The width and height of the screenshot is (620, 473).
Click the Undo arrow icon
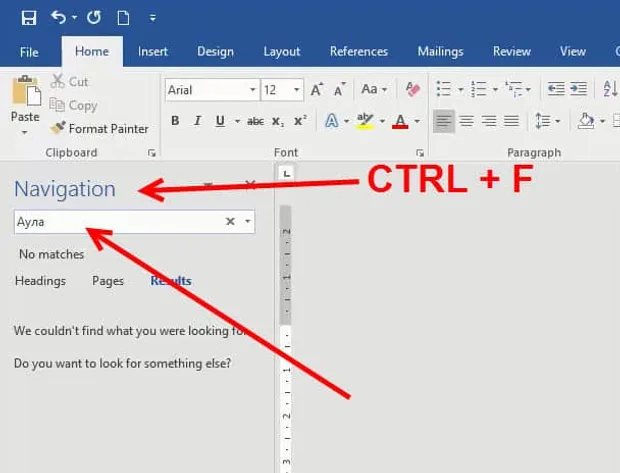(59, 17)
